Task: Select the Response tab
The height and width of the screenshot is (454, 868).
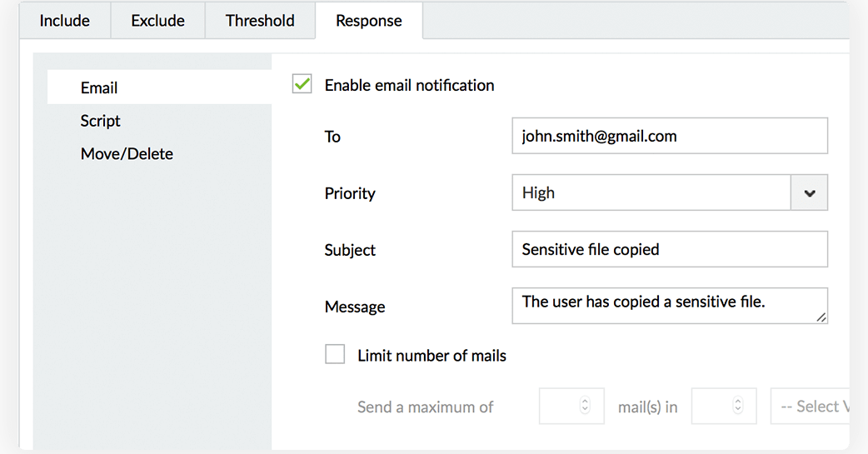Action: pos(369,21)
